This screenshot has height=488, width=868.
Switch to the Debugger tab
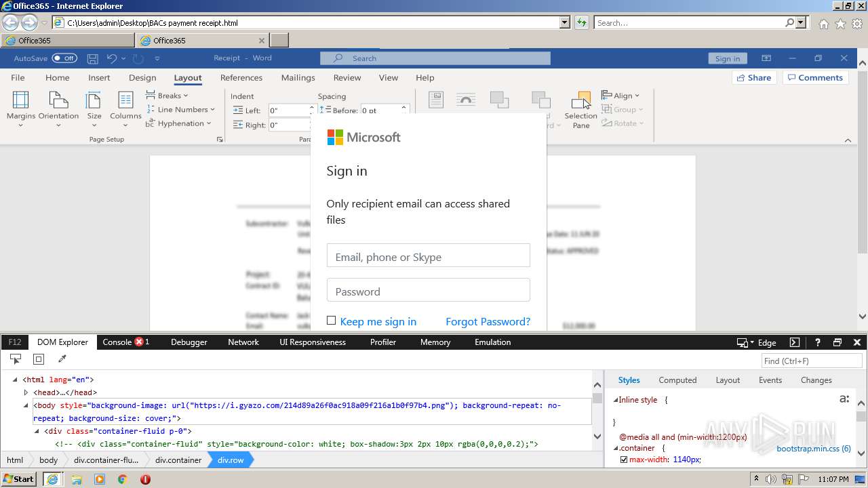[189, 342]
